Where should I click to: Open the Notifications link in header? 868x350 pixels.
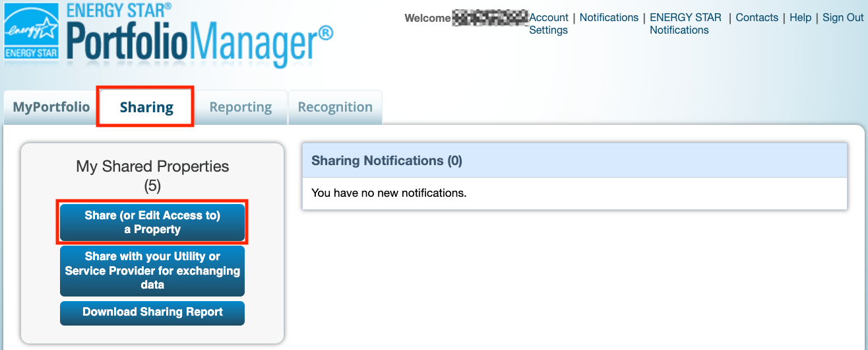pyautogui.click(x=609, y=18)
